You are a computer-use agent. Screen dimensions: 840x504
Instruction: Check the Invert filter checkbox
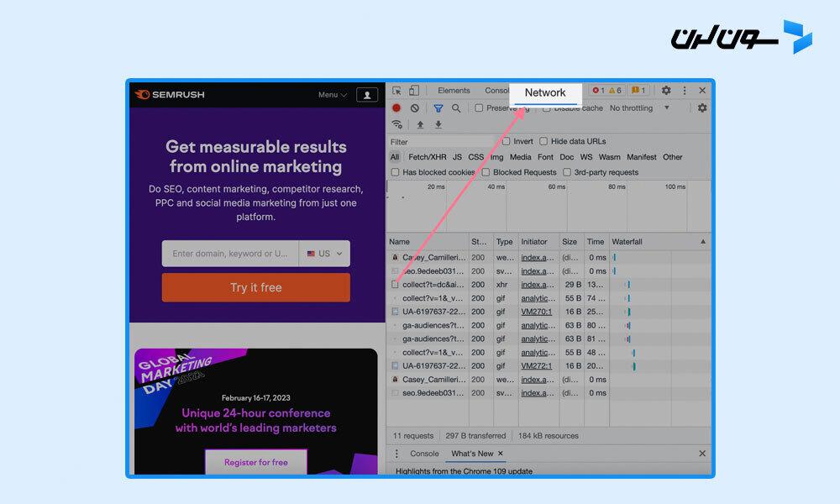(506, 141)
